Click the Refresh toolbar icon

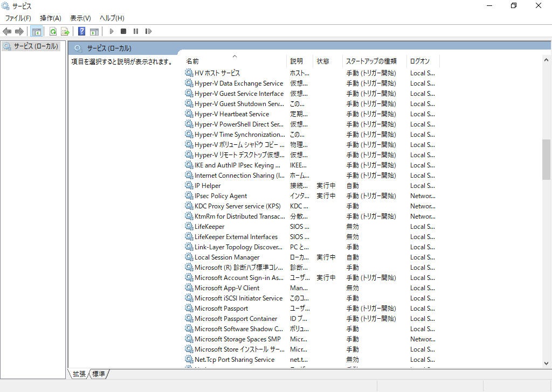click(x=53, y=32)
